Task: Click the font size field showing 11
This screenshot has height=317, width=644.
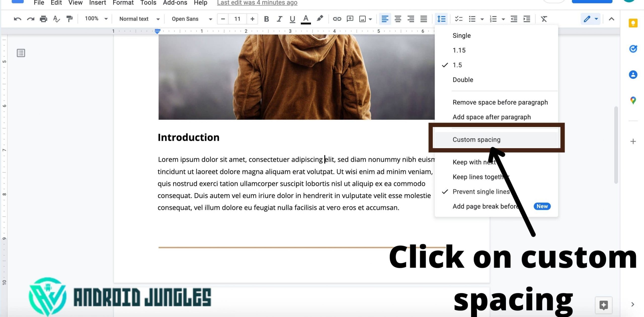Action: [x=237, y=19]
